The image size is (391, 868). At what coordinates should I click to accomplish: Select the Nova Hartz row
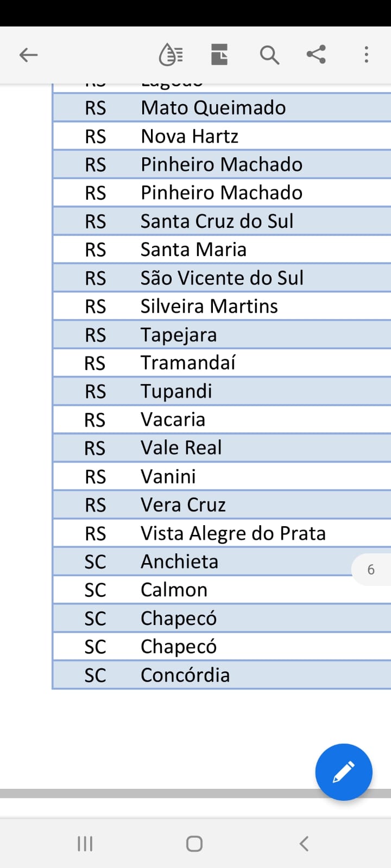(222, 136)
